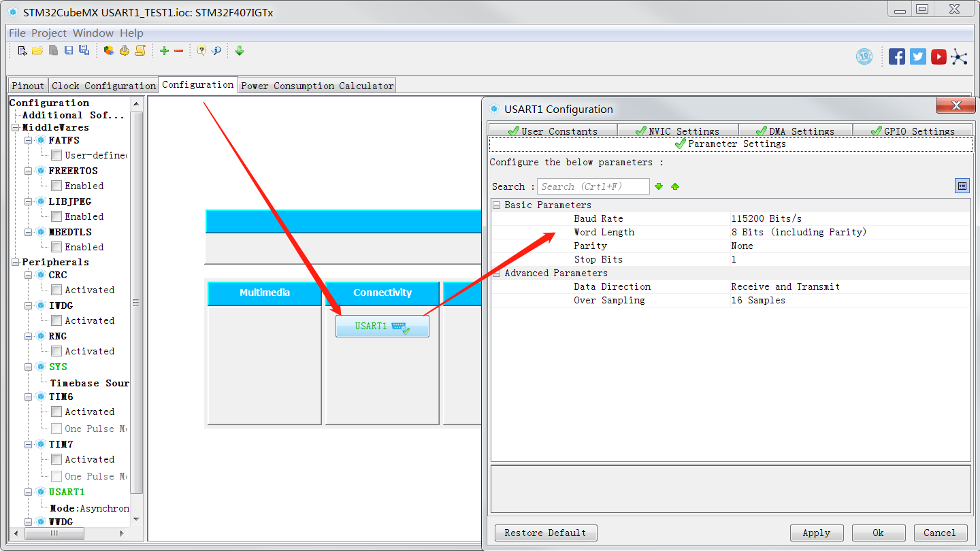Screen dimensions: 980x551
Task: Click the tree panel scroll-down arrow
Action: (x=136, y=519)
